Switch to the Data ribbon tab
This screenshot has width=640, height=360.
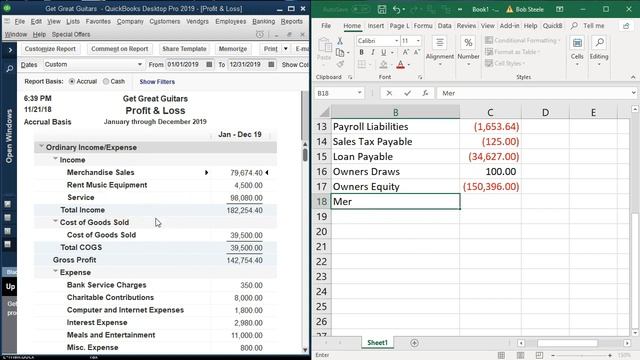(x=444, y=26)
